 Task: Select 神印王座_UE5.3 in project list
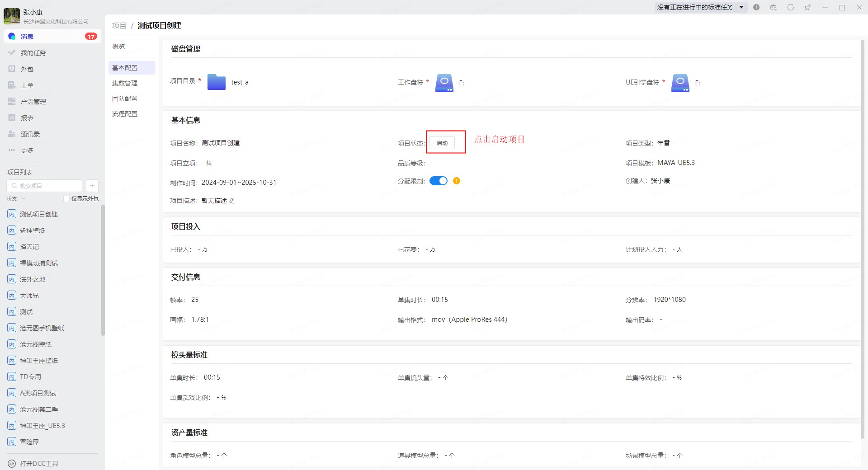point(42,426)
